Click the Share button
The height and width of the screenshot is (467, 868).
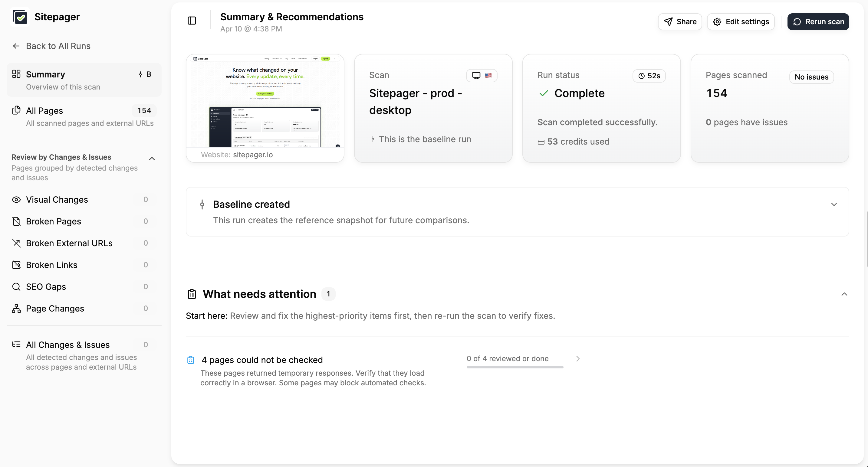680,22
